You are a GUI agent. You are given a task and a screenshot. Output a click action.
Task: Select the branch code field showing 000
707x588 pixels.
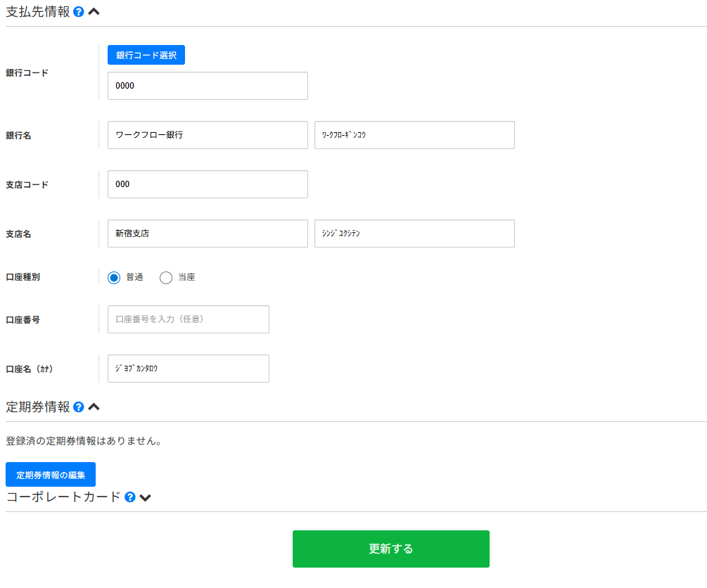207,184
